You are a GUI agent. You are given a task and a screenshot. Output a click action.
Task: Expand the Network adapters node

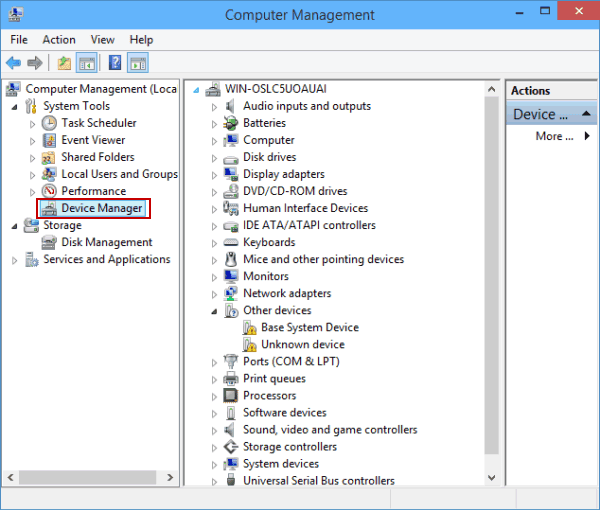[214, 294]
